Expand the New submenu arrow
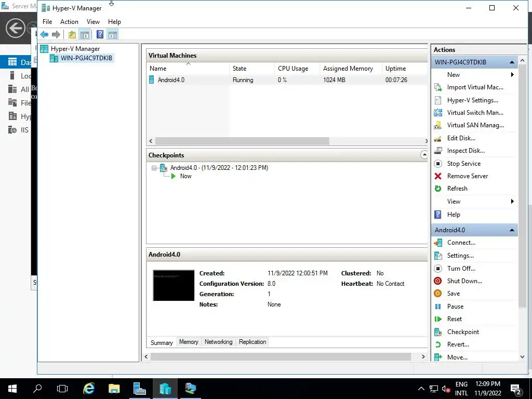532x399 pixels. pyautogui.click(x=512, y=75)
